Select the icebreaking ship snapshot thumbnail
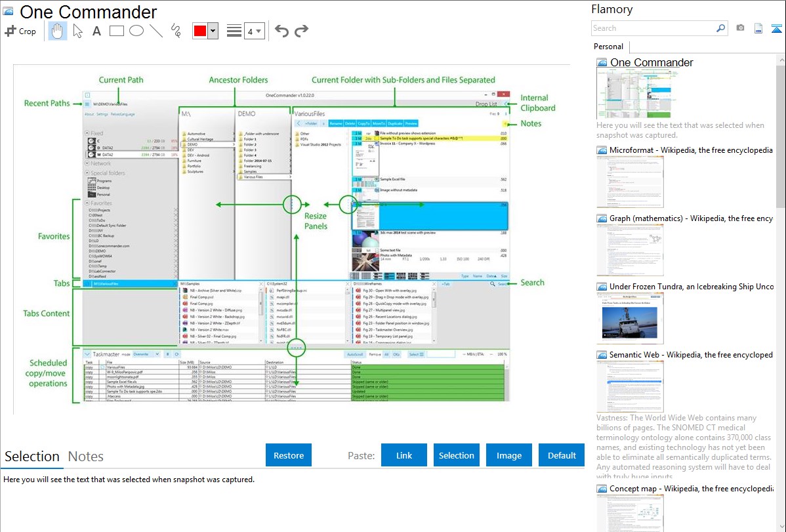786x532 pixels. pyautogui.click(x=630, y=318)
